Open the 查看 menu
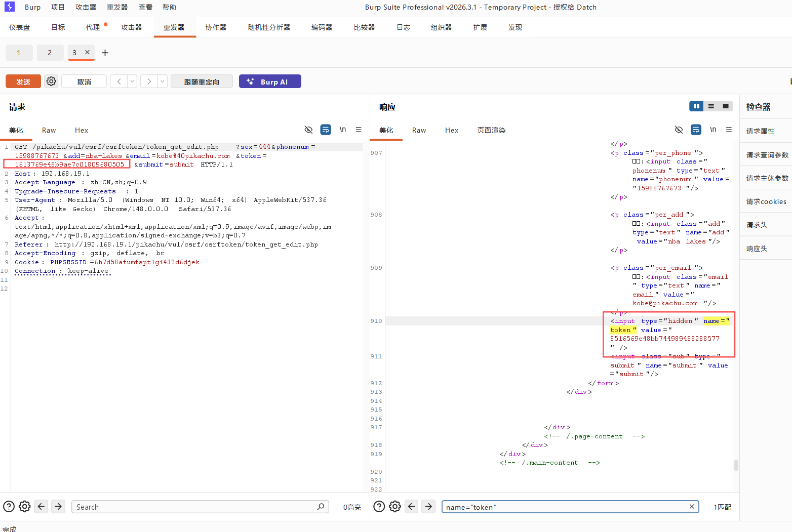 (145, 7)
